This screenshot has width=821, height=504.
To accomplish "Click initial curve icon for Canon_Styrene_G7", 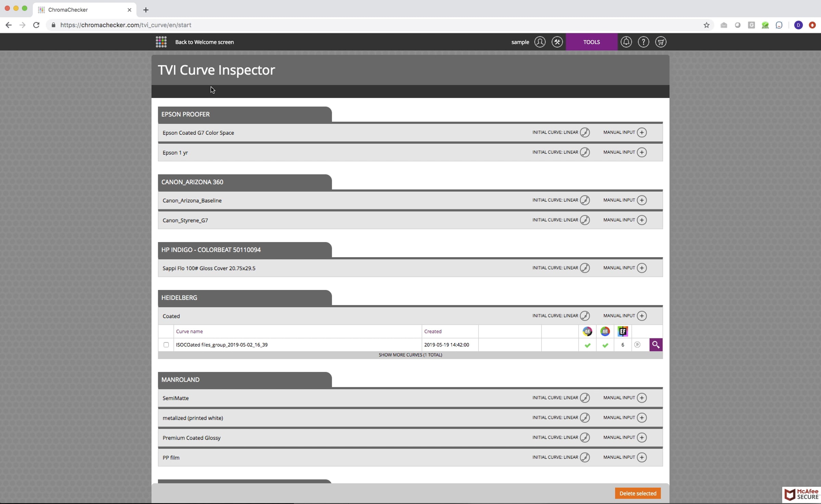I will pos(585,220).
